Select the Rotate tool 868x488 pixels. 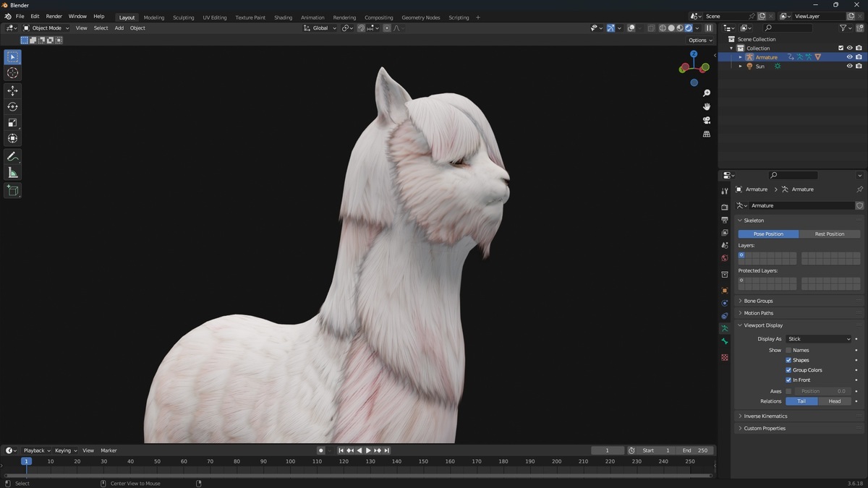pyautogui.click(x=12, y=106)
